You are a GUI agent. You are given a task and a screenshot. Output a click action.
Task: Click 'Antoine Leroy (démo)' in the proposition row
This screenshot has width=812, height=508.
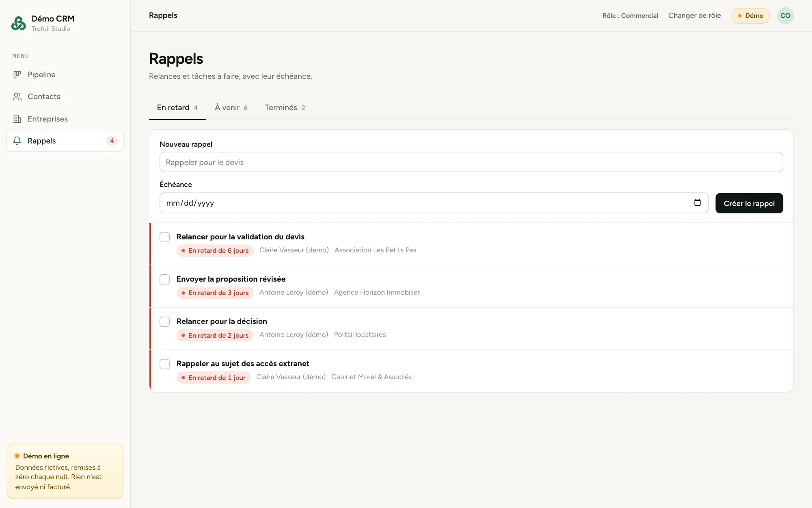[294, 293]
